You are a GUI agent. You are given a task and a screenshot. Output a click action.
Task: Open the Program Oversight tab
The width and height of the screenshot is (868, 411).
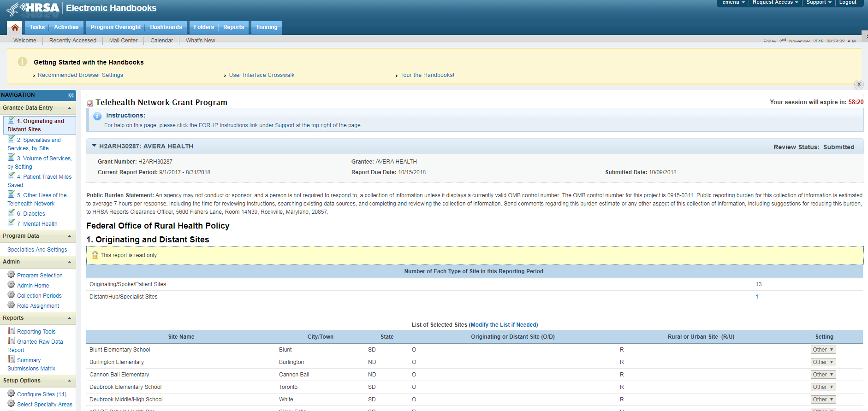click(x=115, y=27)
